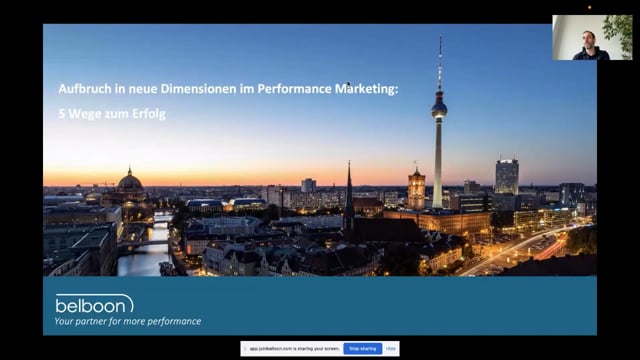Hide the screen sharing notification bar
The height and width of the screenshot is (360, 640).
(x=391, y=349)
